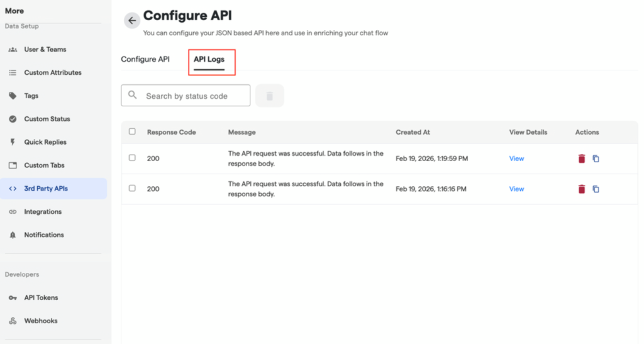Click the JSON based API description text
The image size is (644, 344).
click(x=265, y=33)
